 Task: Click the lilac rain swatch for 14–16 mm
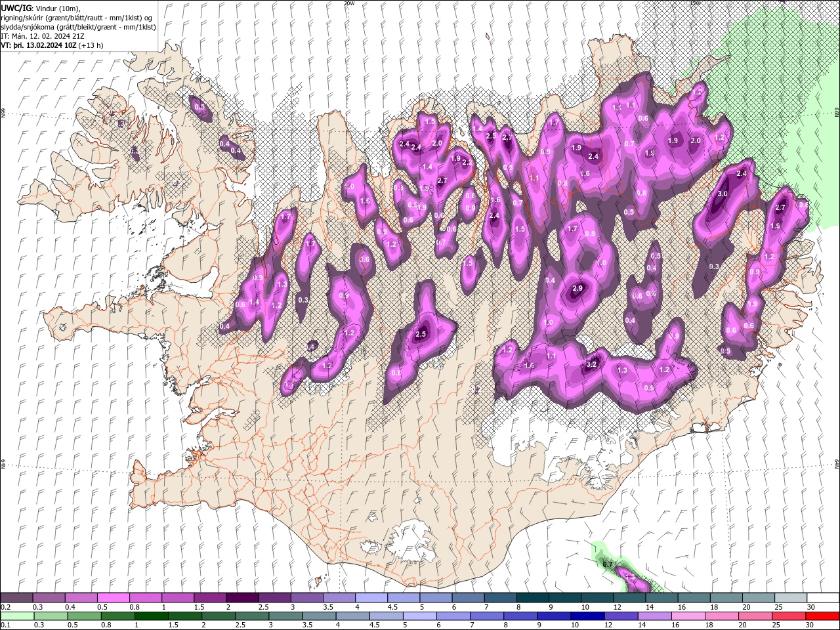click(x=654, y=616)
